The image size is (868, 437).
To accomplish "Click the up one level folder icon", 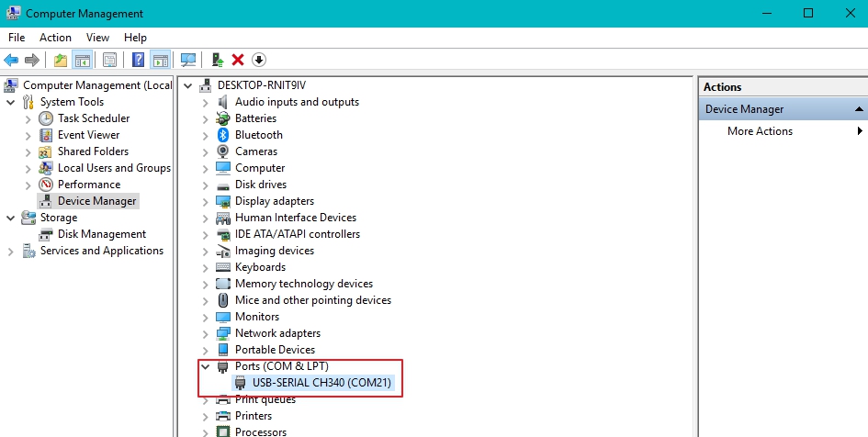I will click(61, 60).
